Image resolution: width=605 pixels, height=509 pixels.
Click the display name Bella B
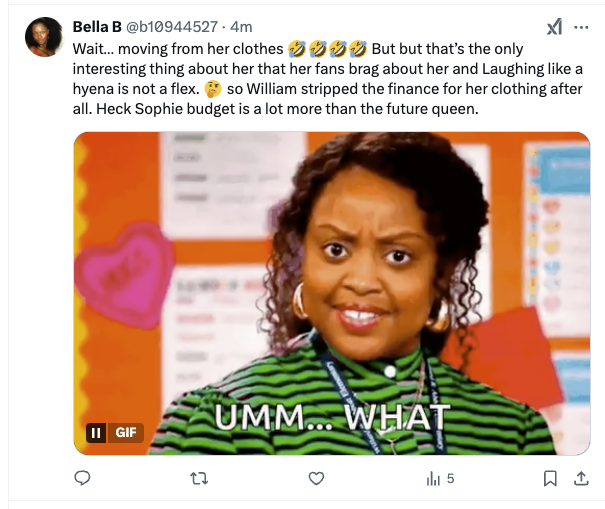pos(97,26)
